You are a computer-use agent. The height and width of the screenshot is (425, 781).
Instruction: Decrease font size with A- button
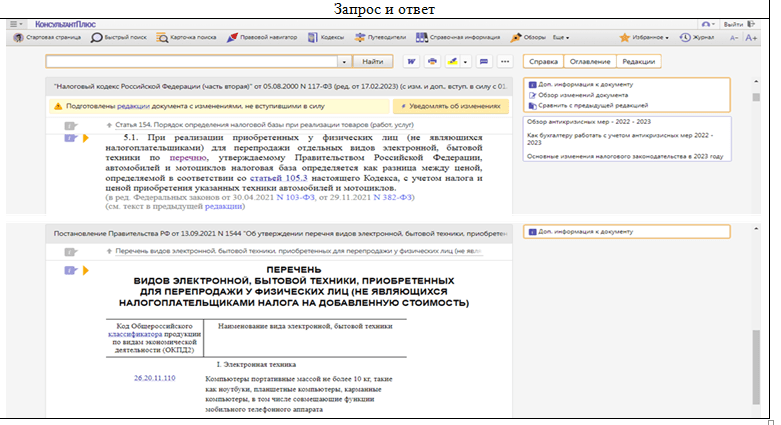pos(734,38)
